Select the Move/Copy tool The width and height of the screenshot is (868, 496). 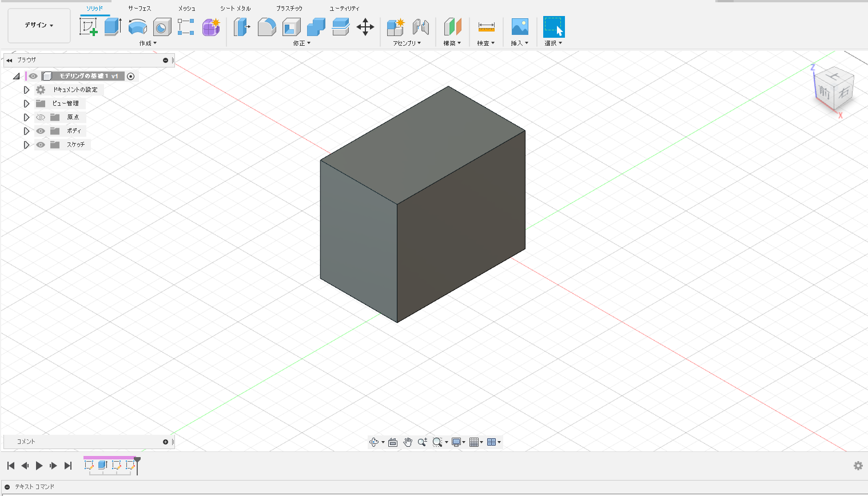click(x=365, y=26)
